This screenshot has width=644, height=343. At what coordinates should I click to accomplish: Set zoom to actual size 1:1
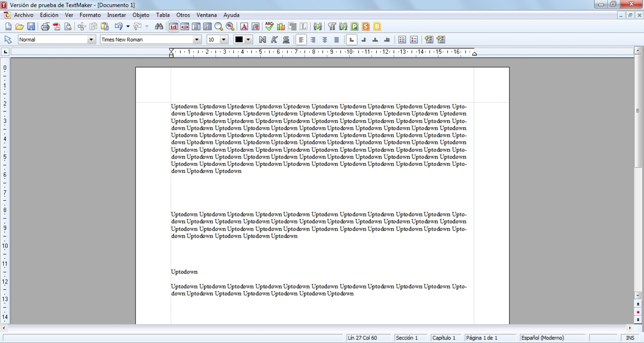click(x=173, y=27)
